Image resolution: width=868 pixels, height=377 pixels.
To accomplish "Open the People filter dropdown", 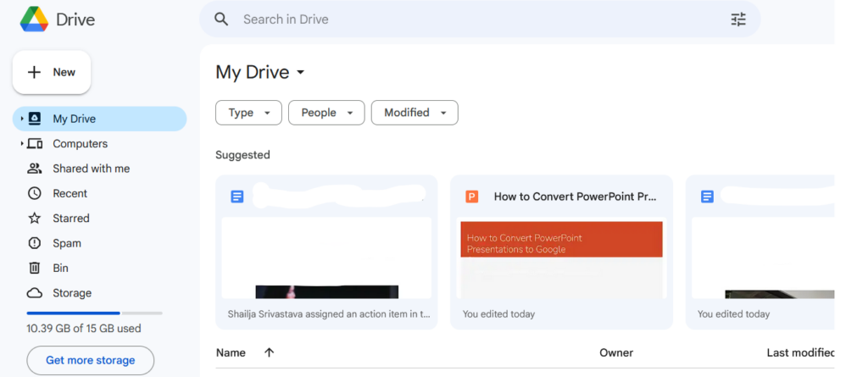I will (x=326, y=113).
